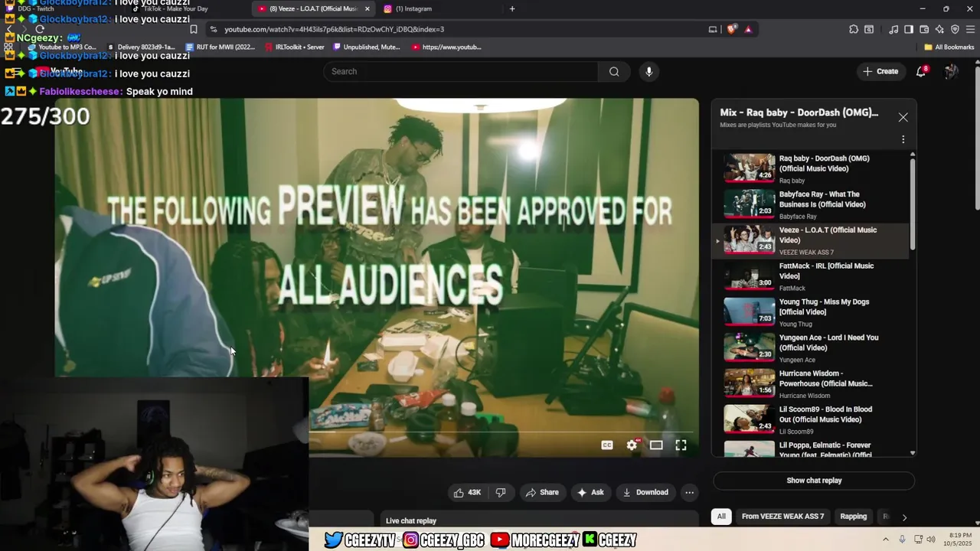Open YouTube notifications bell

point(921,71)
